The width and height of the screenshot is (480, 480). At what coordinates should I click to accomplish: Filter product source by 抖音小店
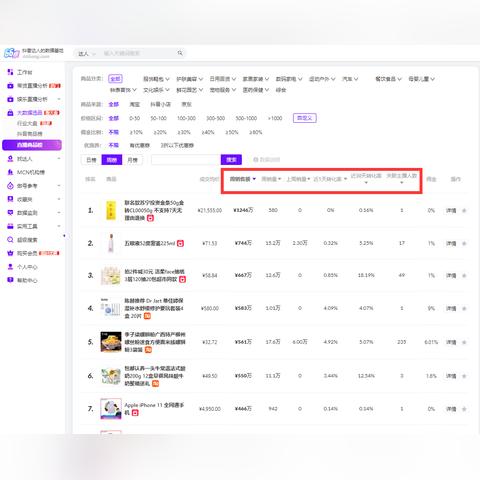pyautogui.click(x=160, y=104)
